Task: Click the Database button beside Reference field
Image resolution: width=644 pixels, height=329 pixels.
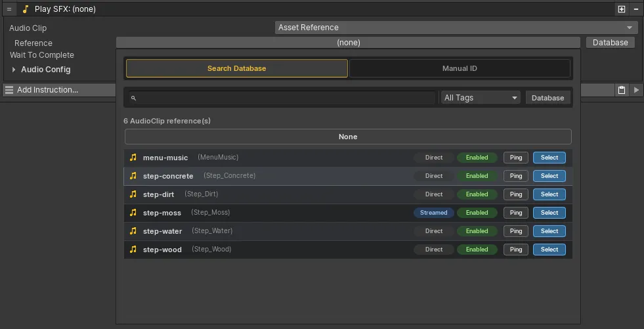Action: click(x=611, y=43)
